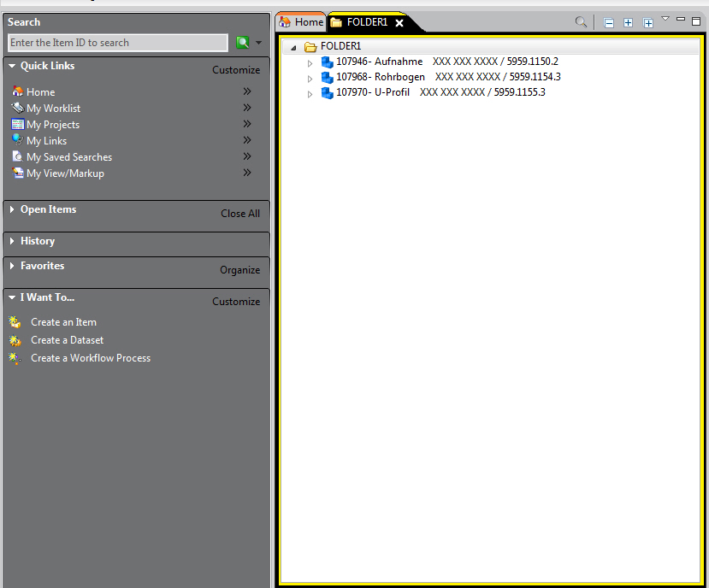This screenshot has height=588, width=709.
Task: Open My Worklist link
Action: click(53, 109)
